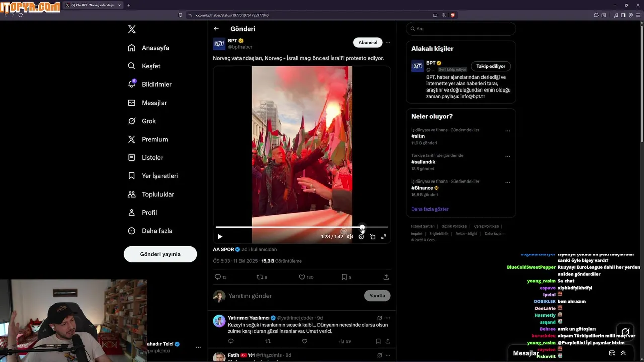
Task: Open three-dot menu on Yatırımcı Yazılımcı reply
Action: pyautogui.click(x=388, y=318)
